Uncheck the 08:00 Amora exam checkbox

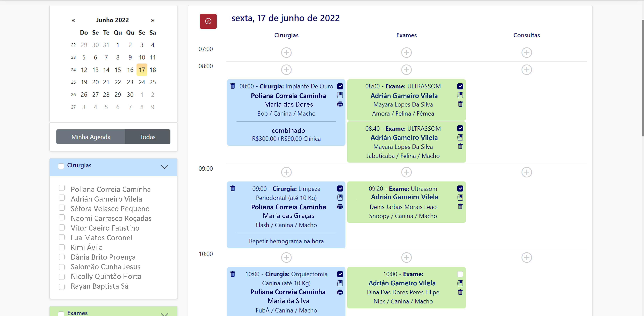460,86
